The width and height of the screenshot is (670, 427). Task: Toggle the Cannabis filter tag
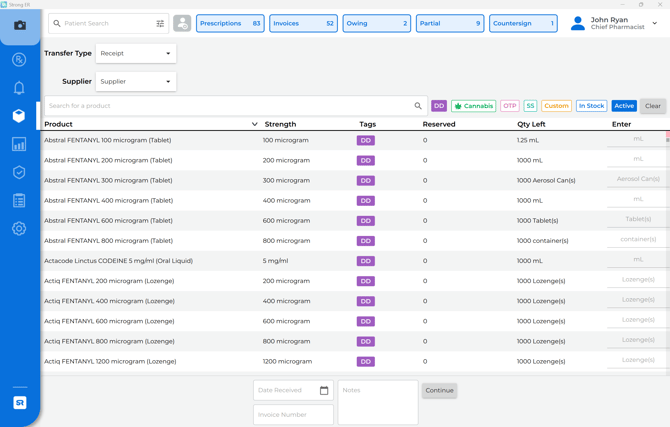[x=473, y=106]
